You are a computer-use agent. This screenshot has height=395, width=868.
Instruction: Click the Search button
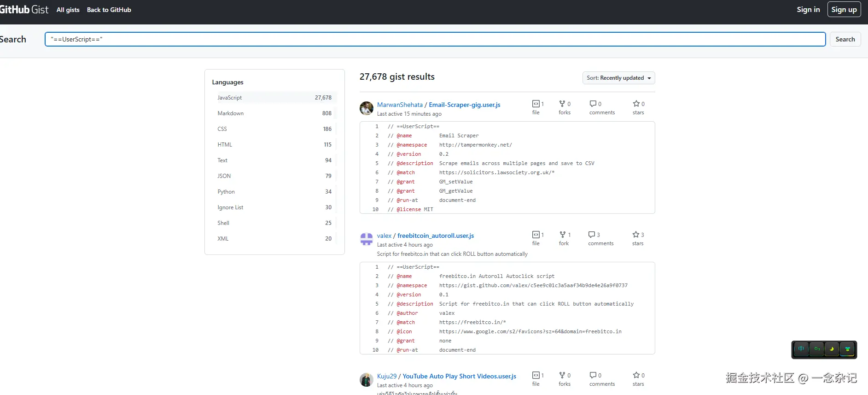845,39
